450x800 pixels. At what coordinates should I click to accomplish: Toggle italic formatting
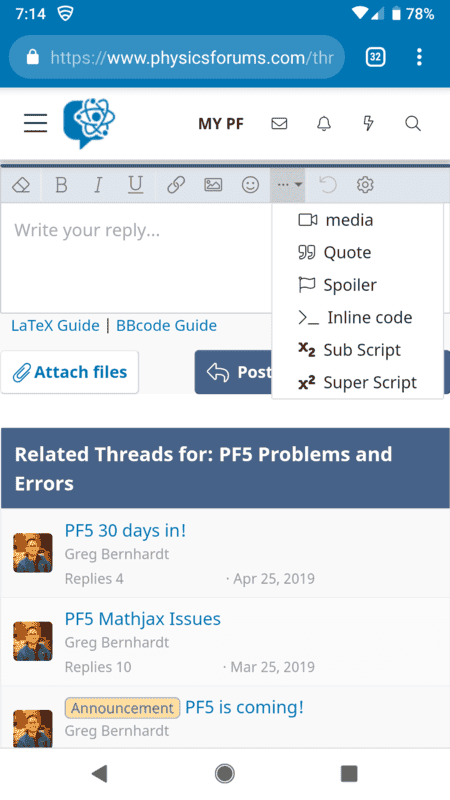(98, 185)
